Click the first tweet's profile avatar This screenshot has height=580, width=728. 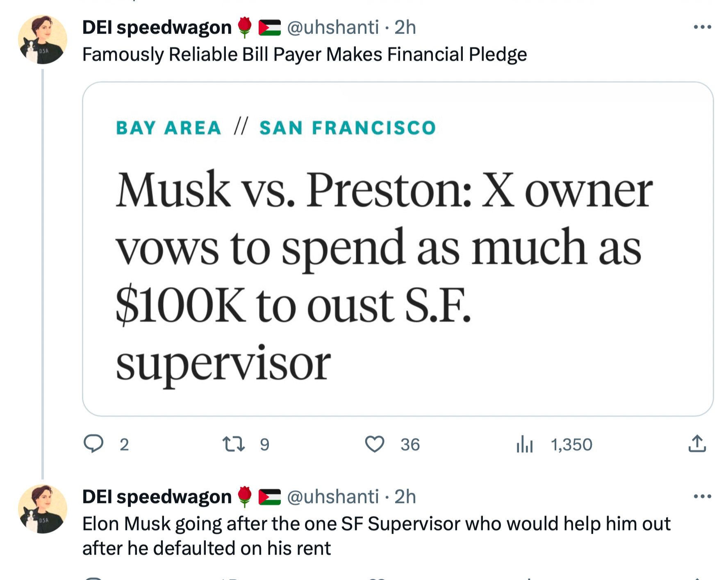pos(42,40)
